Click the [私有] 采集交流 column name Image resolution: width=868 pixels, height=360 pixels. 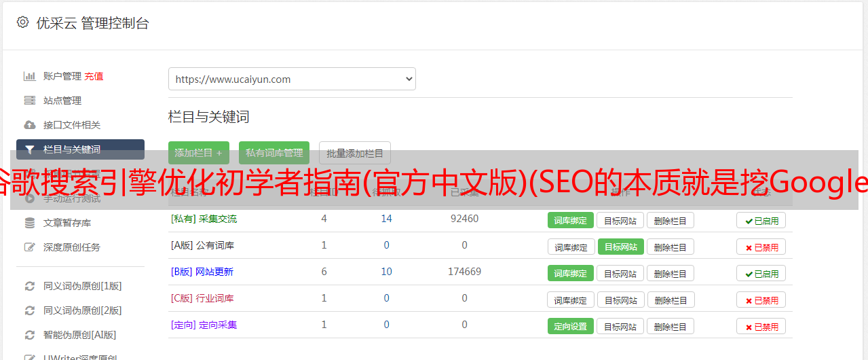[204, 219]
